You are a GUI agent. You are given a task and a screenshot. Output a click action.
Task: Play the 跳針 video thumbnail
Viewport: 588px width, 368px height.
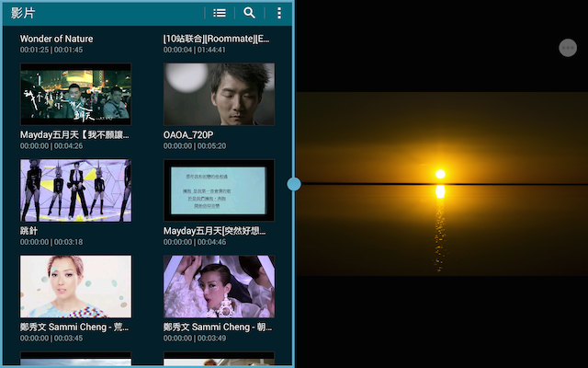75,190
